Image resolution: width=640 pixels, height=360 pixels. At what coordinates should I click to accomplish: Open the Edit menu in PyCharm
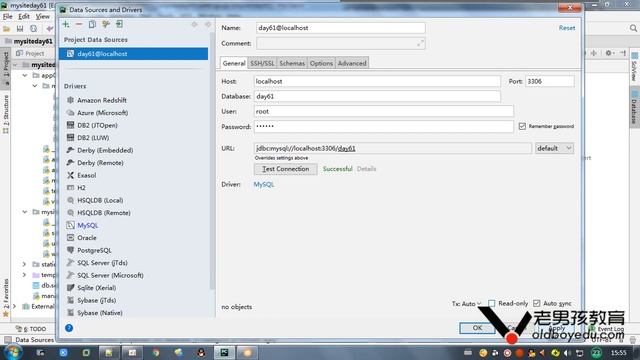point(24,16)
